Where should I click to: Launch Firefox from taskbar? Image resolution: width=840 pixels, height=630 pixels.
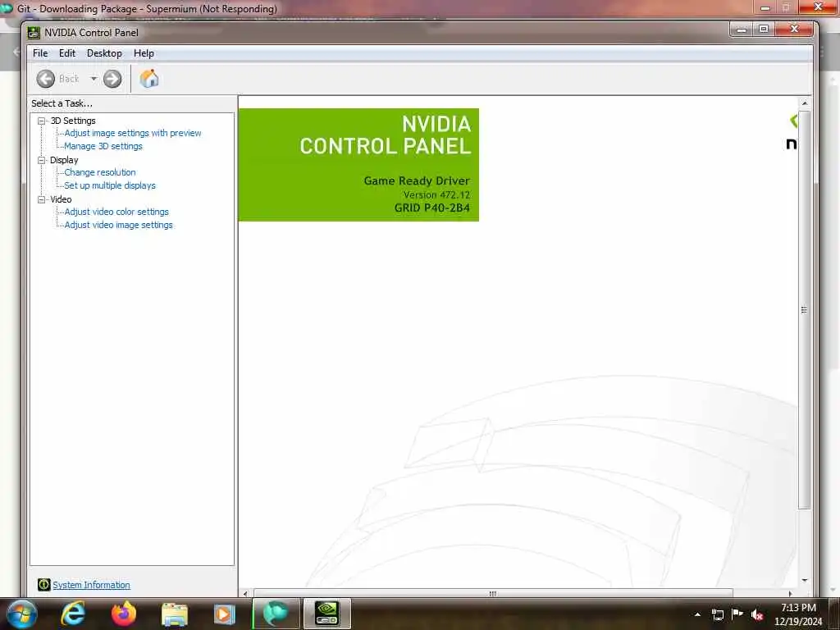point(124,614)
